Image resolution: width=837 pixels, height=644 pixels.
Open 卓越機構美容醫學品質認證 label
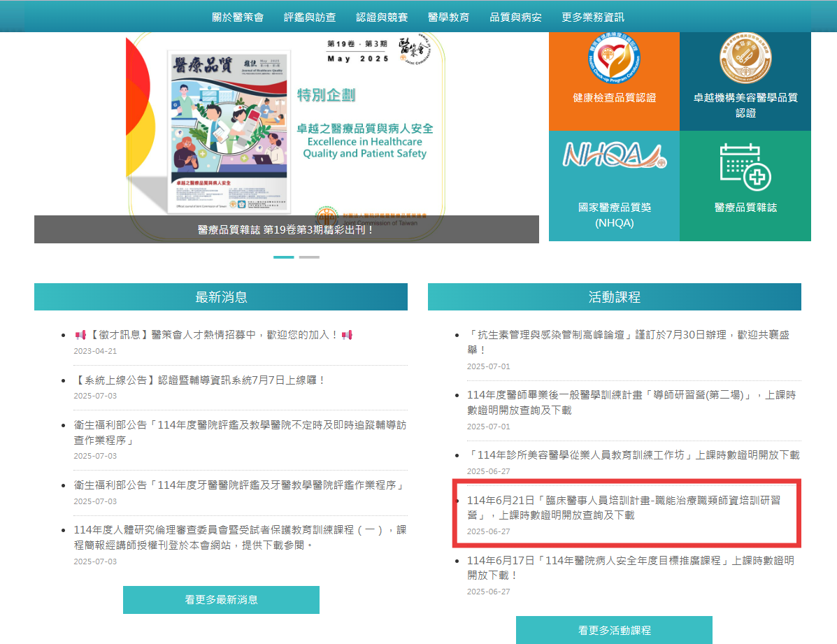[745, 105]
